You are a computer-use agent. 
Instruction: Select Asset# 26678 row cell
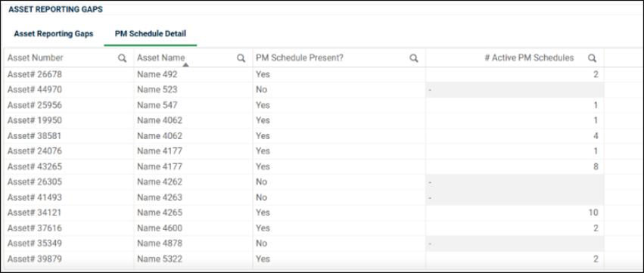click(x=35, y=74)
